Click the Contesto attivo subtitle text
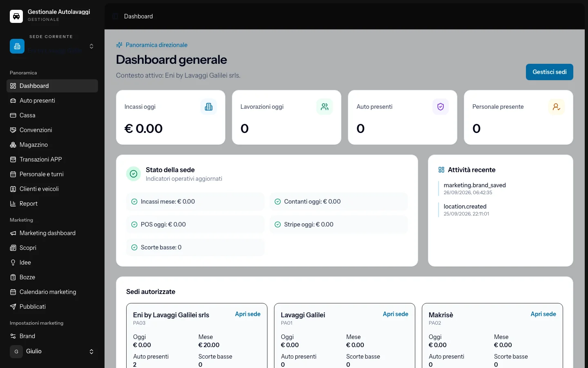This screenshot has width=588, height=368. tap(178, 75)
